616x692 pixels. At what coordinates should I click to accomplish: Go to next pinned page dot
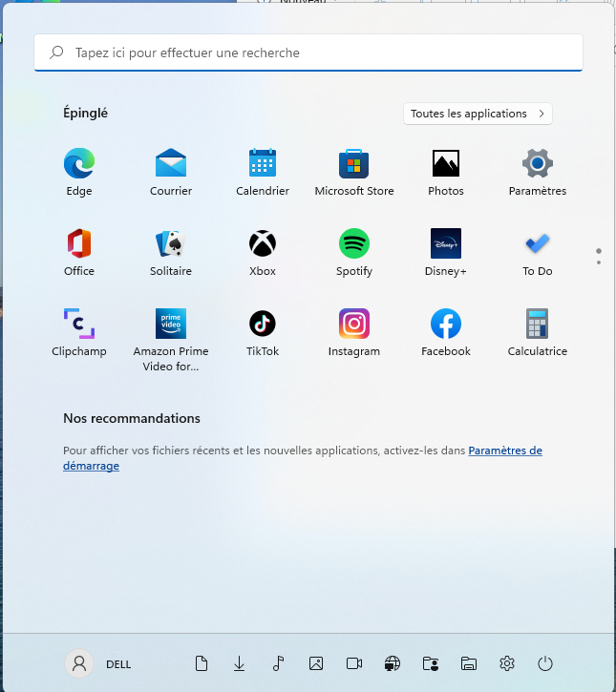point(599,262)
